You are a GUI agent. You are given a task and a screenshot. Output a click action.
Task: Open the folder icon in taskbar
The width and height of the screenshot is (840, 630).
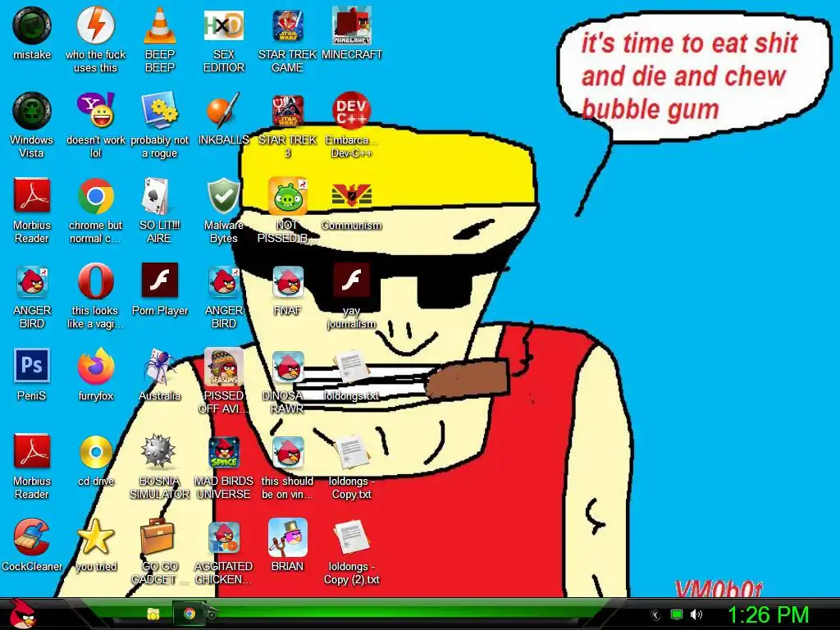153,614
